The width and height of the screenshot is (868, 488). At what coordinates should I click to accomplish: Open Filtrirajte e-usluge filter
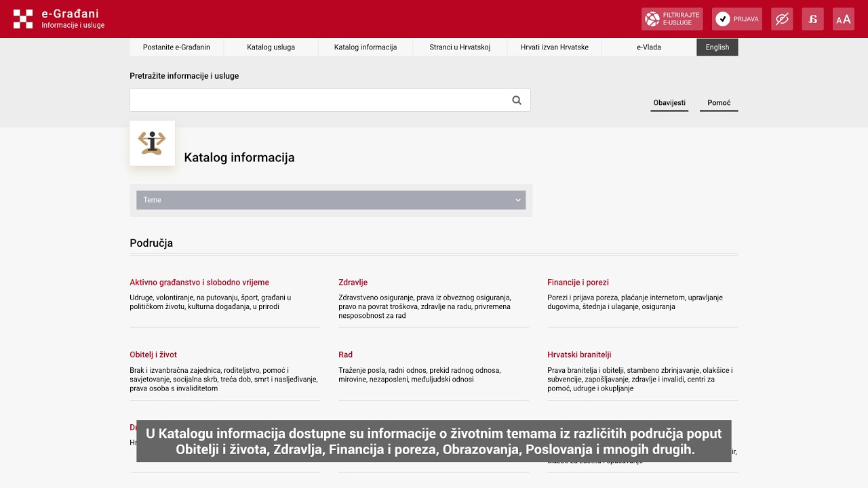[672, 19]
